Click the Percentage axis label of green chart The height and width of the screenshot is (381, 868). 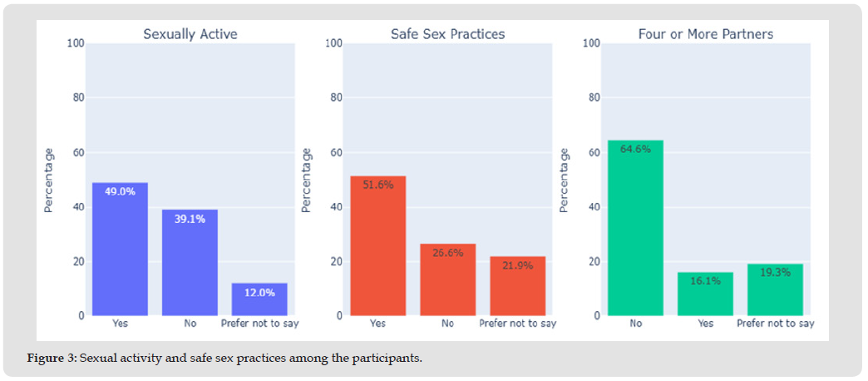pyautogui.click(x=565, y=180)
